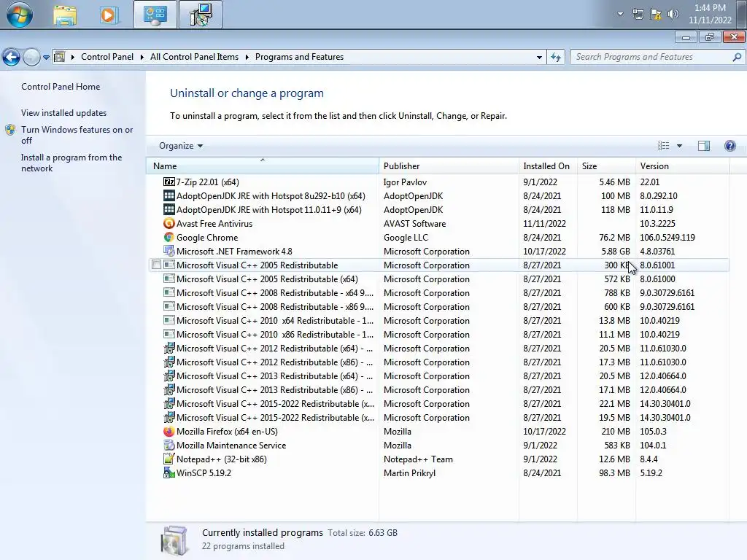Tick the checkbox for Visual C++ 2005 Redistributable
Screen dimensions: 747x560
click(156, 265)
